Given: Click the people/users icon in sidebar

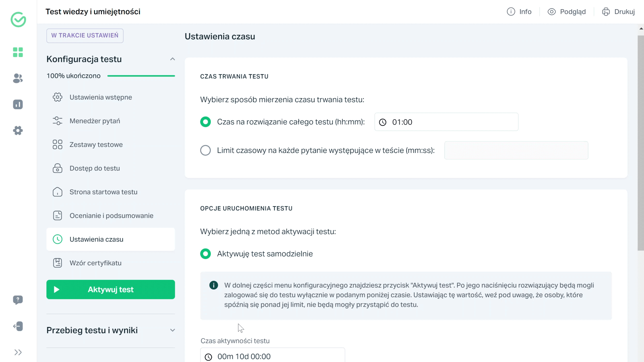Looking at the screenshot, I should pyautogui.click(x=18, y=78).
